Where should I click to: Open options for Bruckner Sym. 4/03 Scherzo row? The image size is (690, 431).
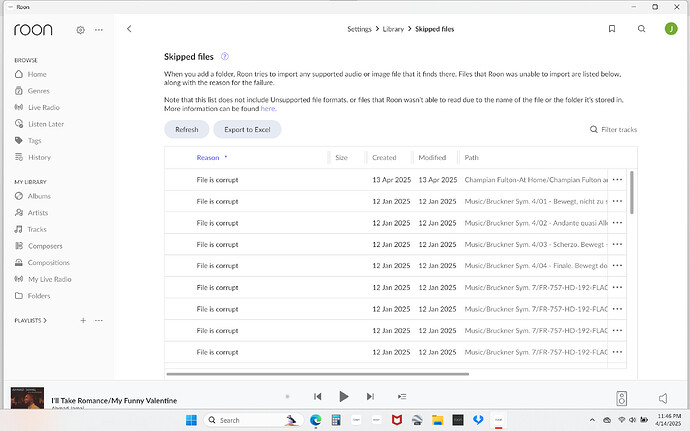617,244
